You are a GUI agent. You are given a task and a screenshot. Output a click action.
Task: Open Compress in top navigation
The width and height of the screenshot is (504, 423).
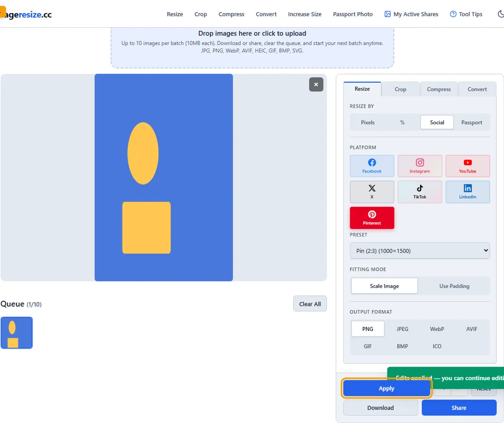(231, 14)
